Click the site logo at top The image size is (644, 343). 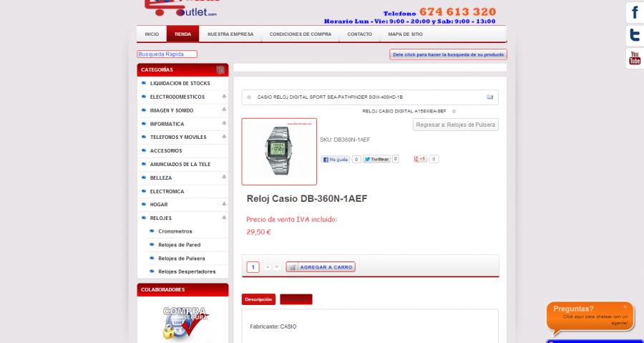pyautogui.click(x=181, y=8)
